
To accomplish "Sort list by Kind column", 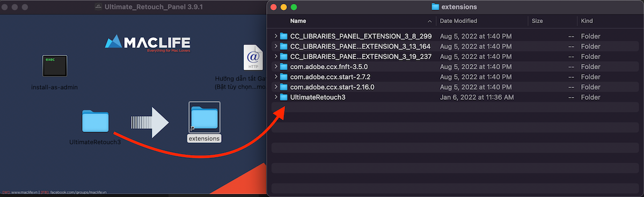I will point(587,21).
